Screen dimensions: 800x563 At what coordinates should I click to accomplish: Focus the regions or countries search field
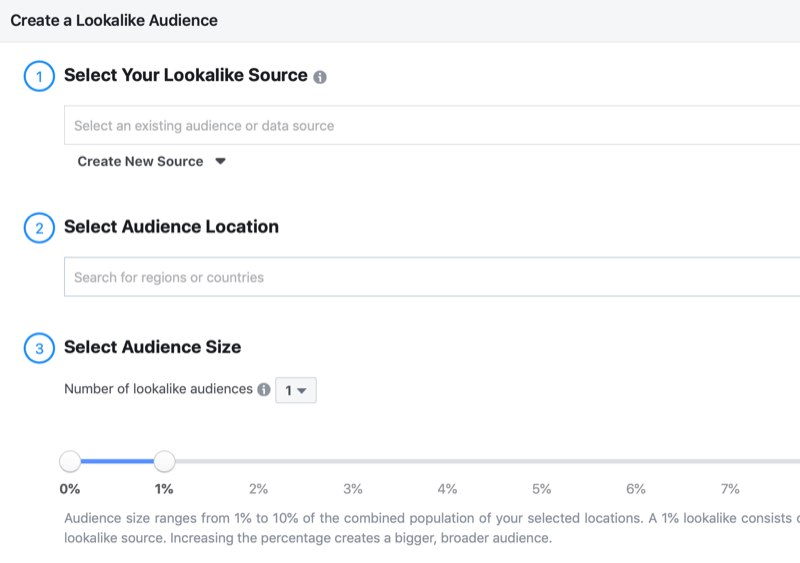(x=430, y=277)
